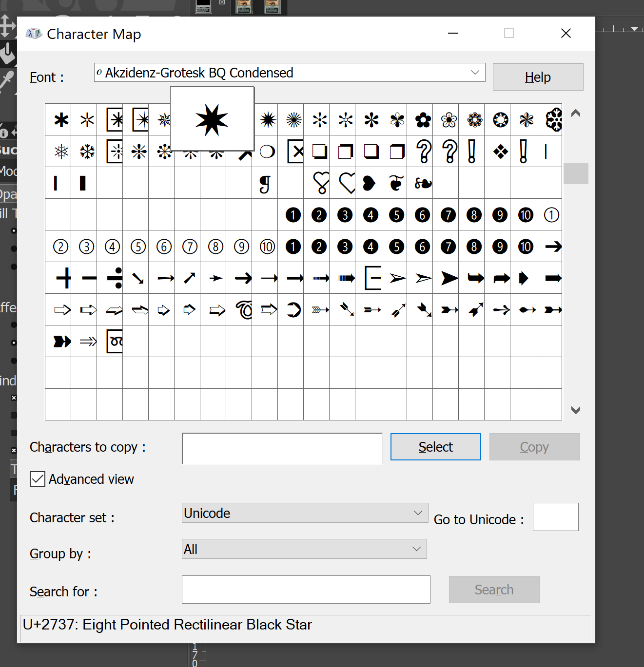Open the Help button
The width and height of the screenshot is (644, 667).
[538, 77]
